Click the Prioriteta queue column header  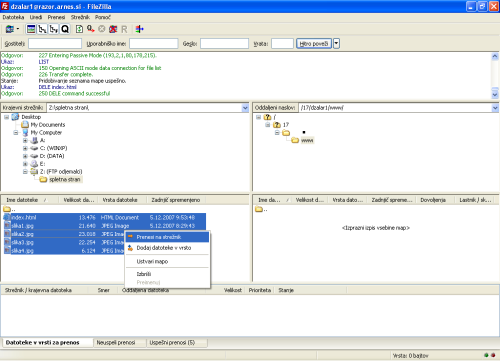(260, 290)
